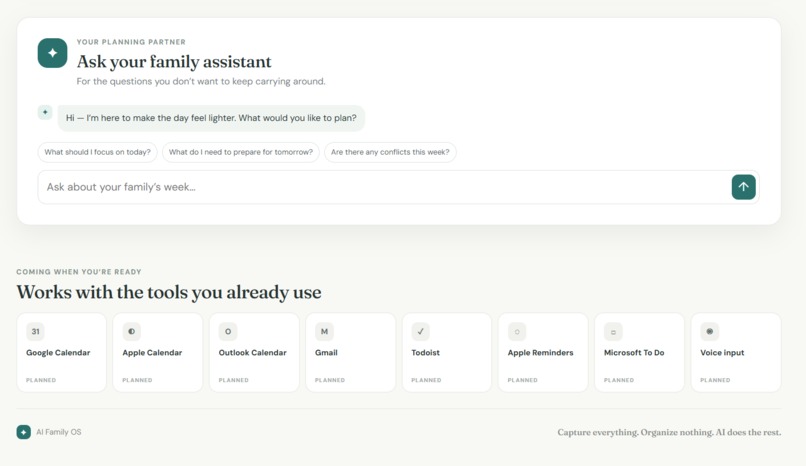Click the Todoist card title
Image resolution: width=806 pixels, height=466 pixels.
pyautogui.click(x=426, y=352)
